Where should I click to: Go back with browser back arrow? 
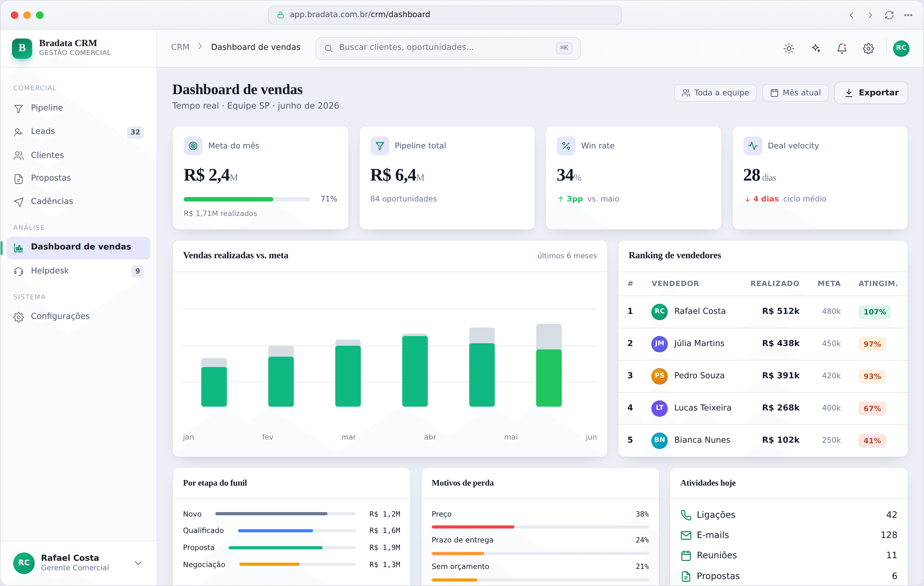[x=851, y=15]
